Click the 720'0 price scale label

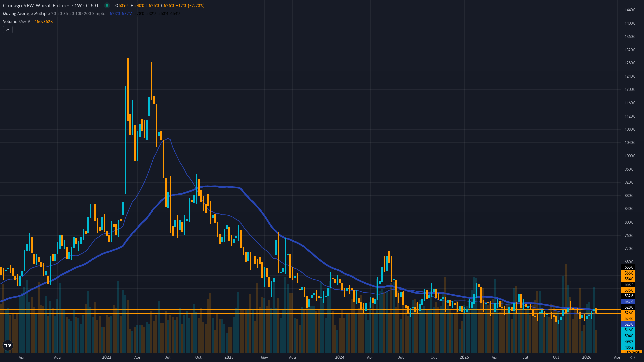coord(629,249)
